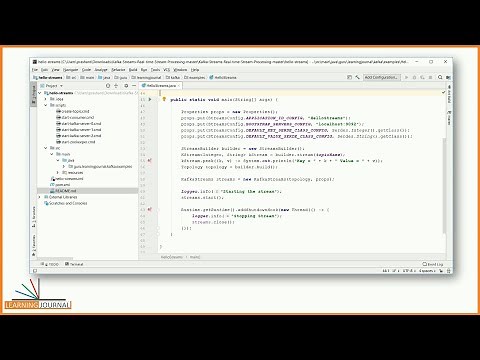Expand External Libraries node
Viewport: 480px width, 360px height.
pos(40,197)
